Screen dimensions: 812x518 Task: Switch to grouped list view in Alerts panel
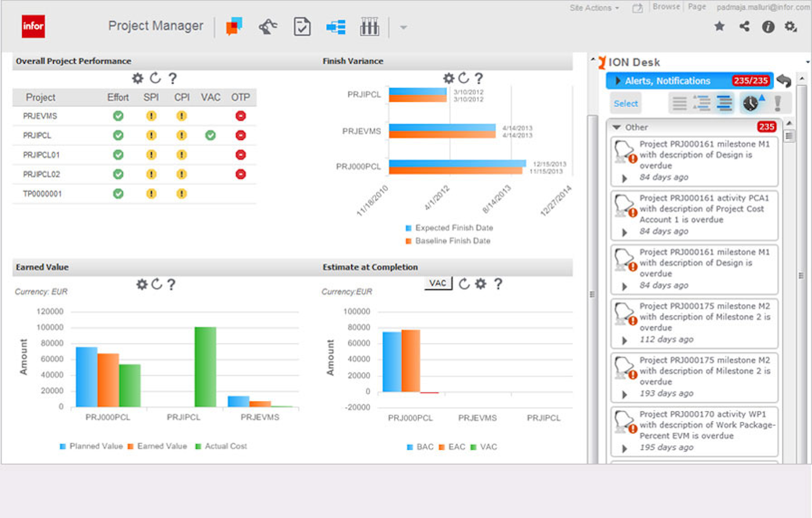click(701, 103)
